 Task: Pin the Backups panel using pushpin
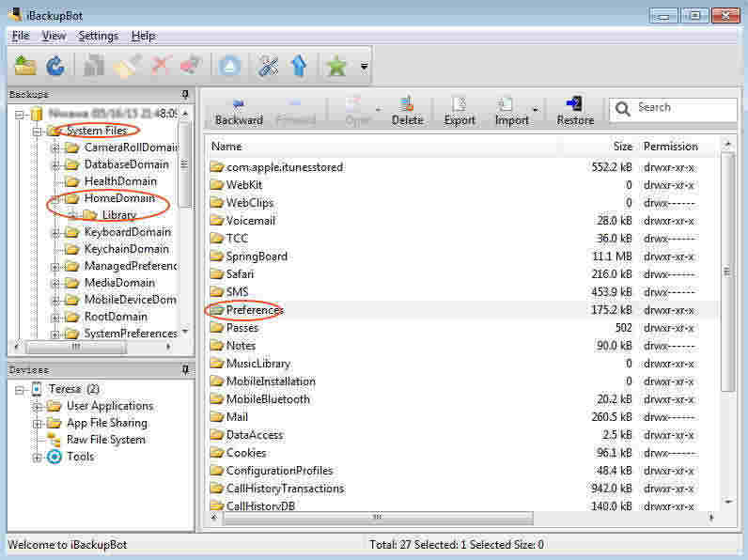click(x=185, y=95)
